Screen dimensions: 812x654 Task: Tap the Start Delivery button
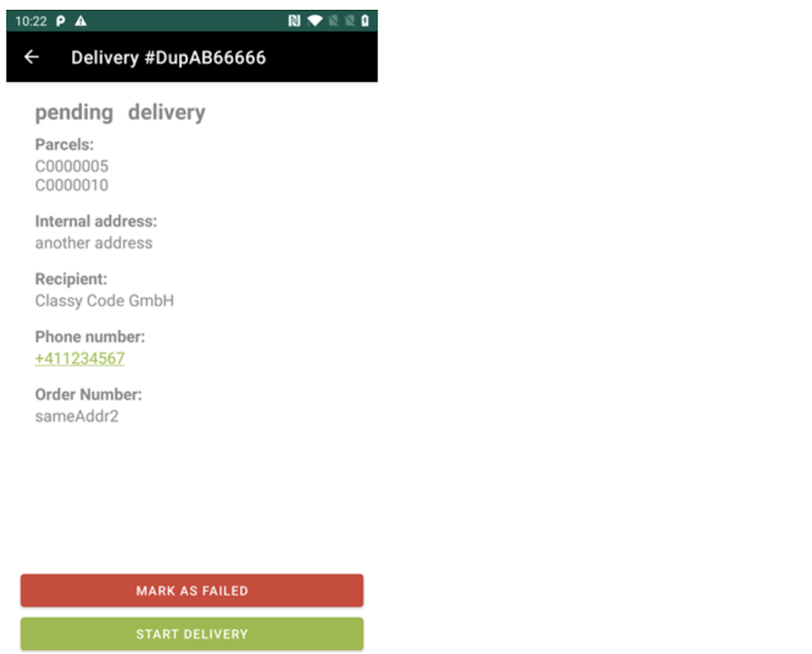pos(192,634)
